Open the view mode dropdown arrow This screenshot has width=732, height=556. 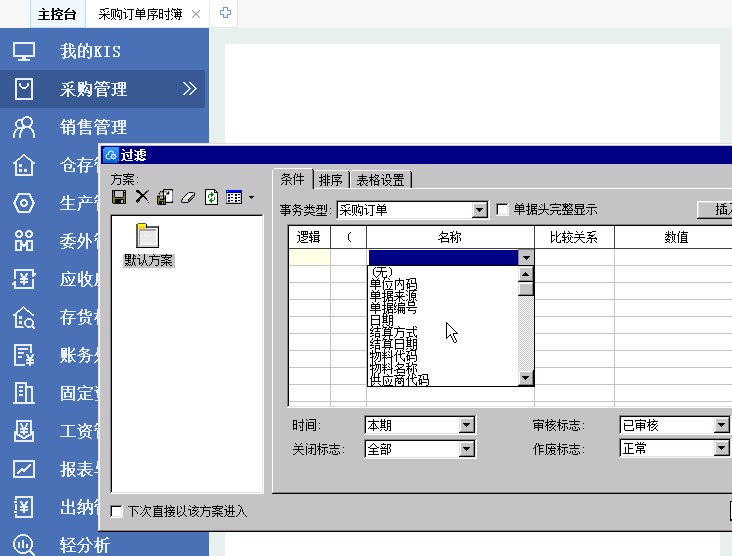tap(251, 197)
